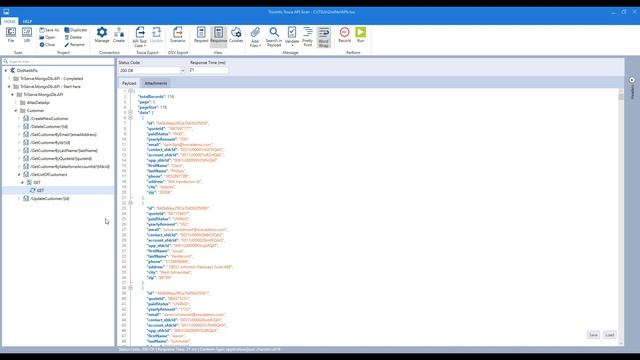Click the tree search box
640x360 pixels.
(58, 61)
